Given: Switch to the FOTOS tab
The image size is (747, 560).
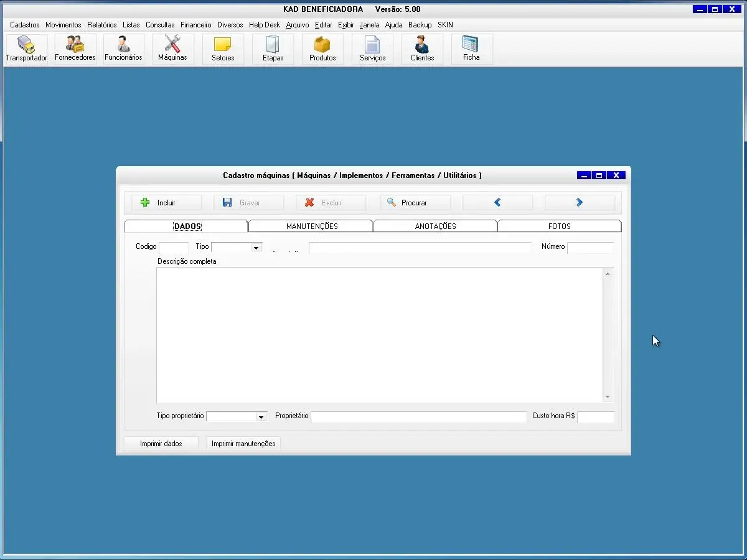Looking at the screenshot, I should 559,226.
